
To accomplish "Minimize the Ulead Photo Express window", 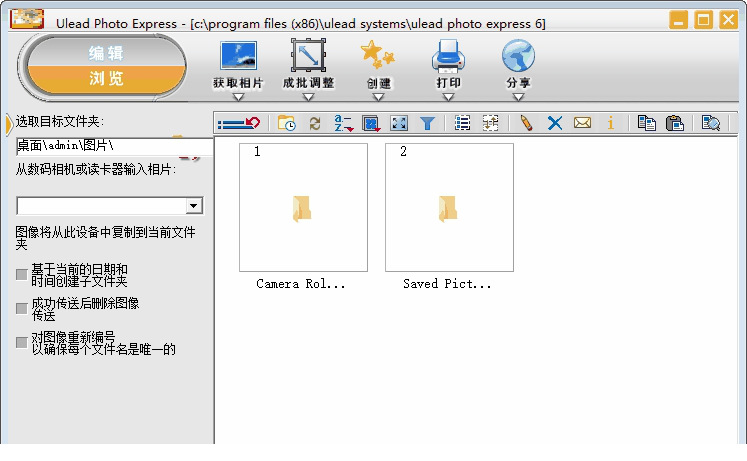I will [678, 20].
